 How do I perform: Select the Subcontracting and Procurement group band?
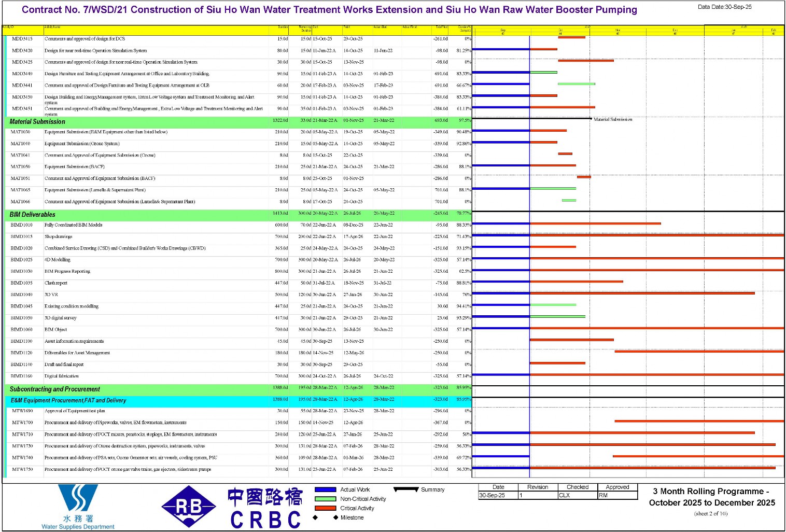(238, 389)
